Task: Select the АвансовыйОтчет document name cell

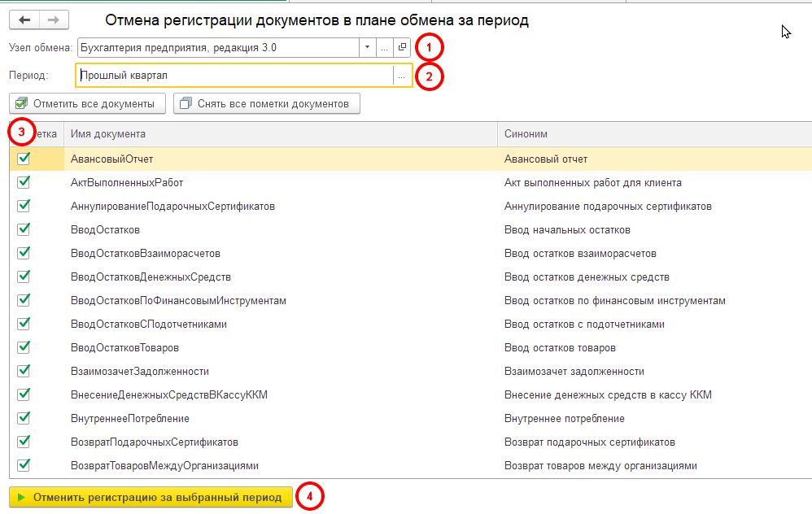Action: [x=280, y=159]
